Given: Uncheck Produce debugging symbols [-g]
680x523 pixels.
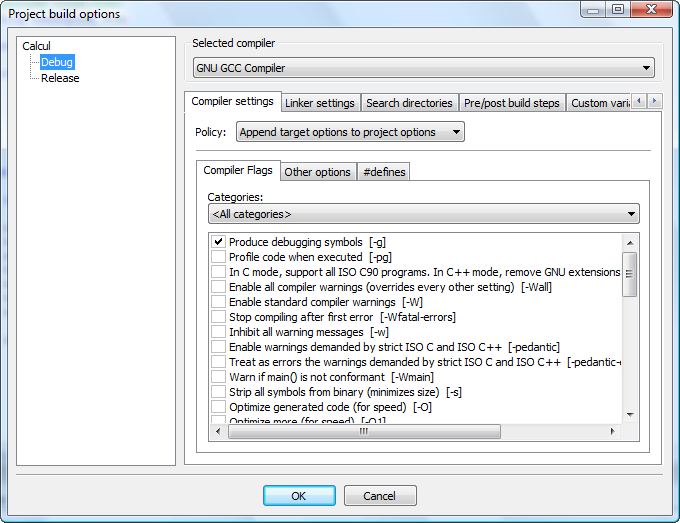Looking at the screenshot, I should tap(218, 242).
